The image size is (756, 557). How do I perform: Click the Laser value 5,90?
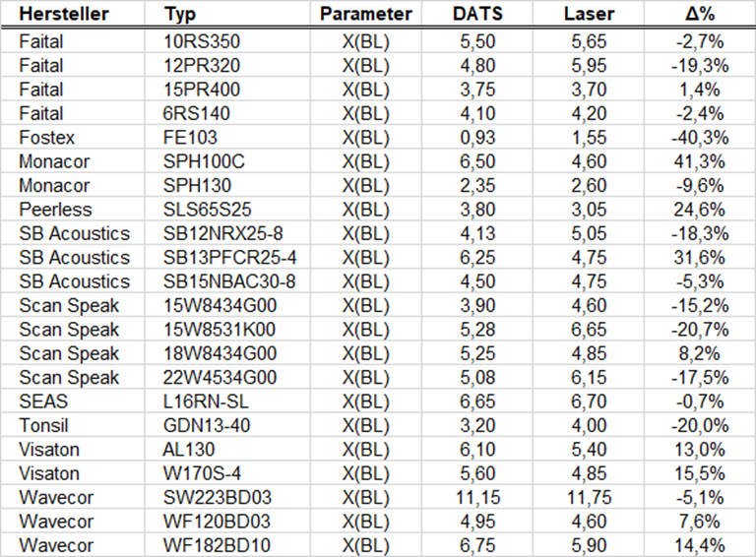point(589,546)
